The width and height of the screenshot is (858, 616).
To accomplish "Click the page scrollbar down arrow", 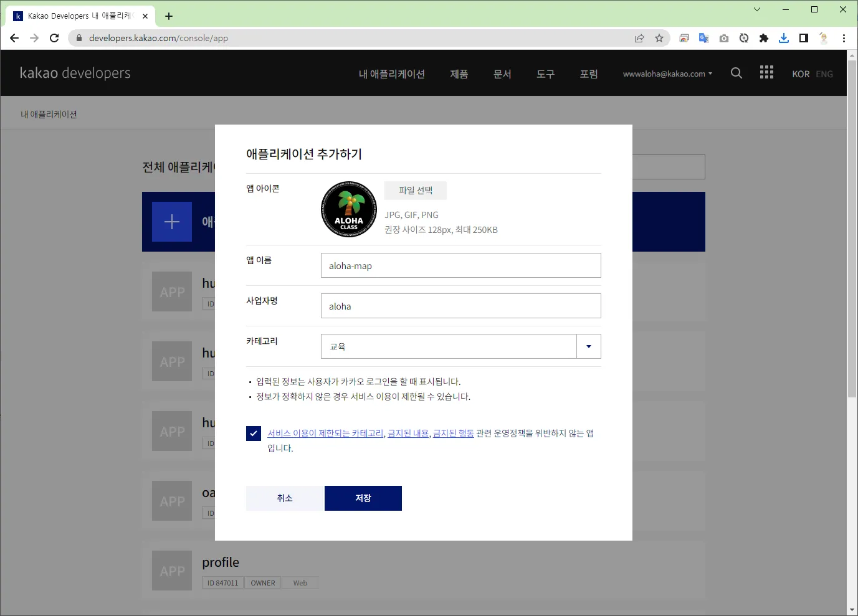I will [x=852, y=610].
